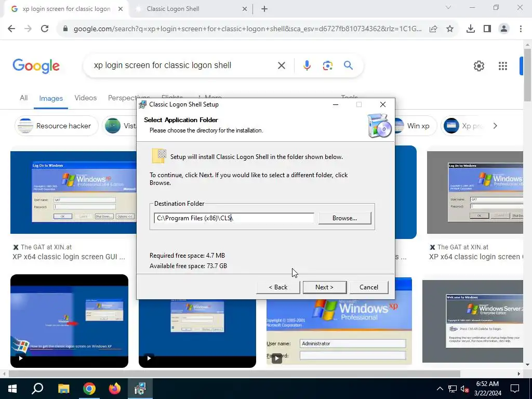Click Next in Classic Logon Shell Setup
Image resolution: width=532 pixels, height=399 pixels.
tap(324, 287)
